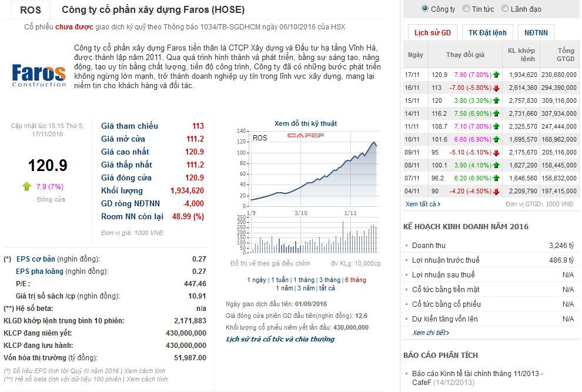The width and height of the screenshot is (582, 392).
Task: Click the Faros Construction logo
Action: [x=39, y=75]
